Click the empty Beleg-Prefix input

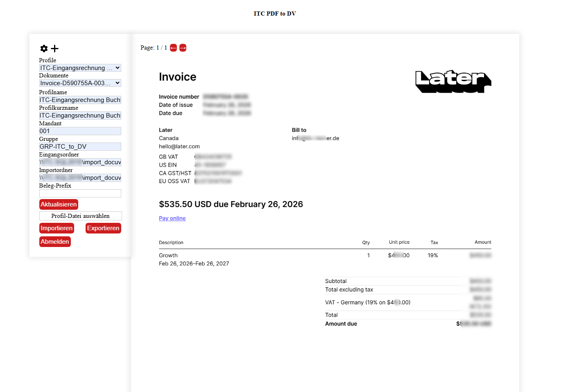coord(80,193)
